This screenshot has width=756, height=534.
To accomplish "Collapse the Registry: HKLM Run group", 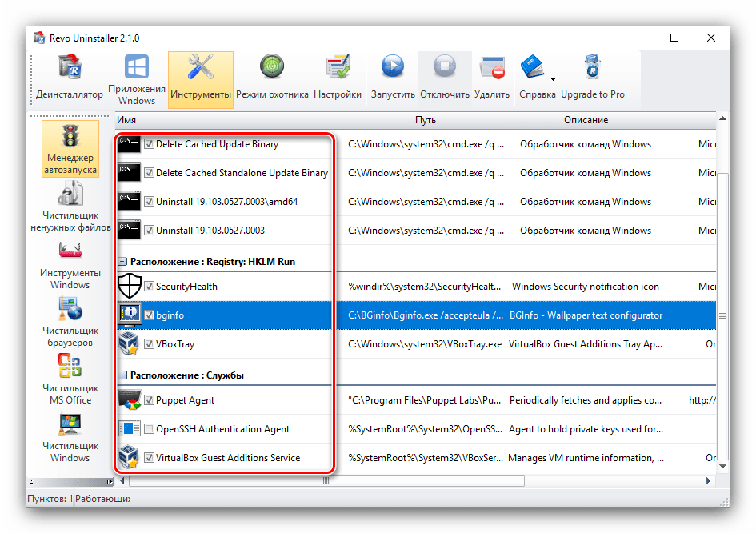I will coord(122,262).
